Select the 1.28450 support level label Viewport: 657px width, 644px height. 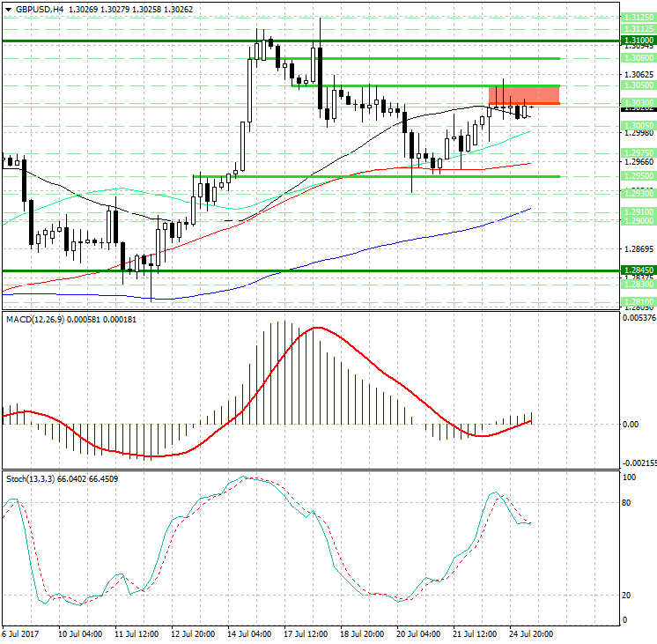[637, 270]
